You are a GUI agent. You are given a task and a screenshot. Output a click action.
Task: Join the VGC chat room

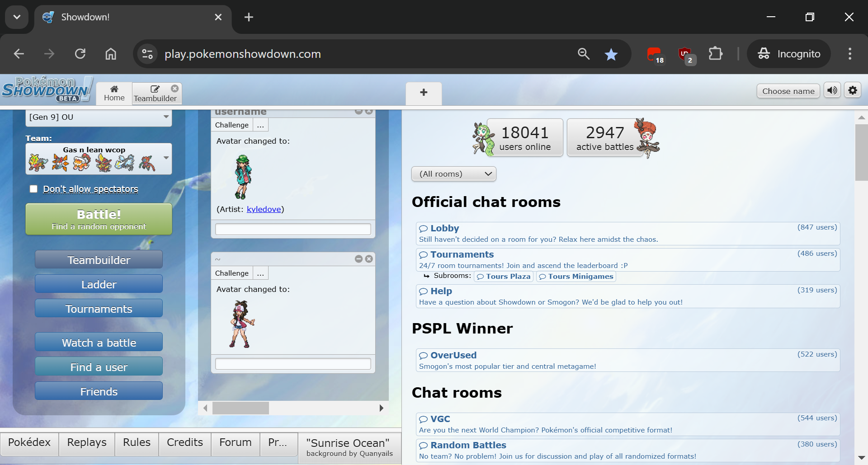[x=628, y=424]
